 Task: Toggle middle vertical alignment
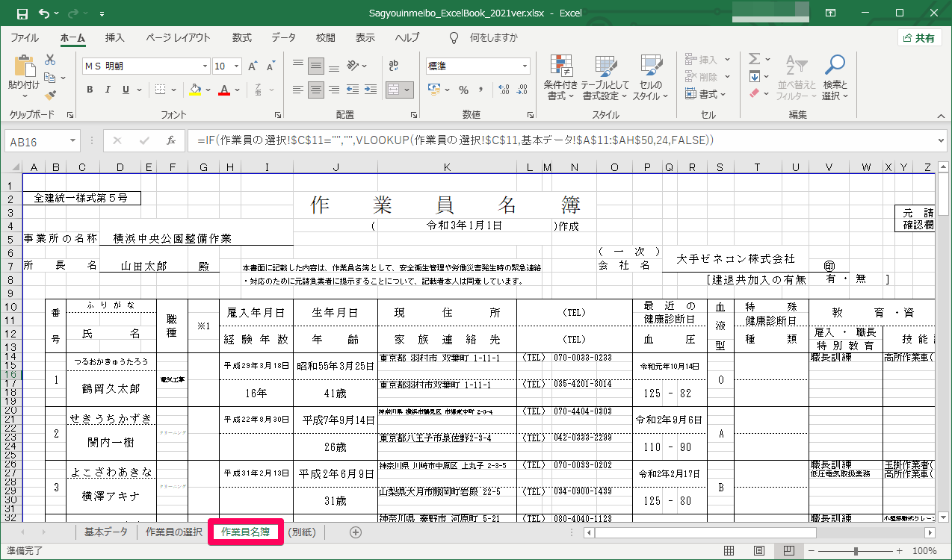click(316, 66)
